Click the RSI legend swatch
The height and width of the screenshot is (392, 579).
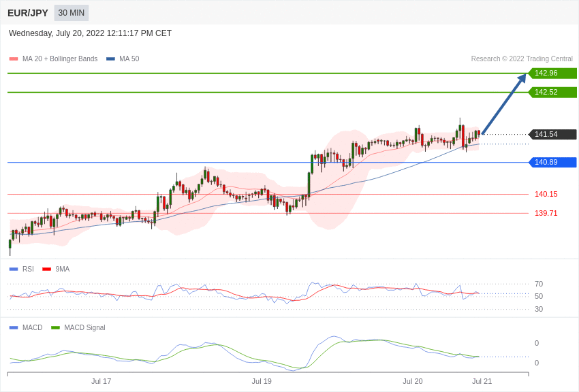pos(14,269)
